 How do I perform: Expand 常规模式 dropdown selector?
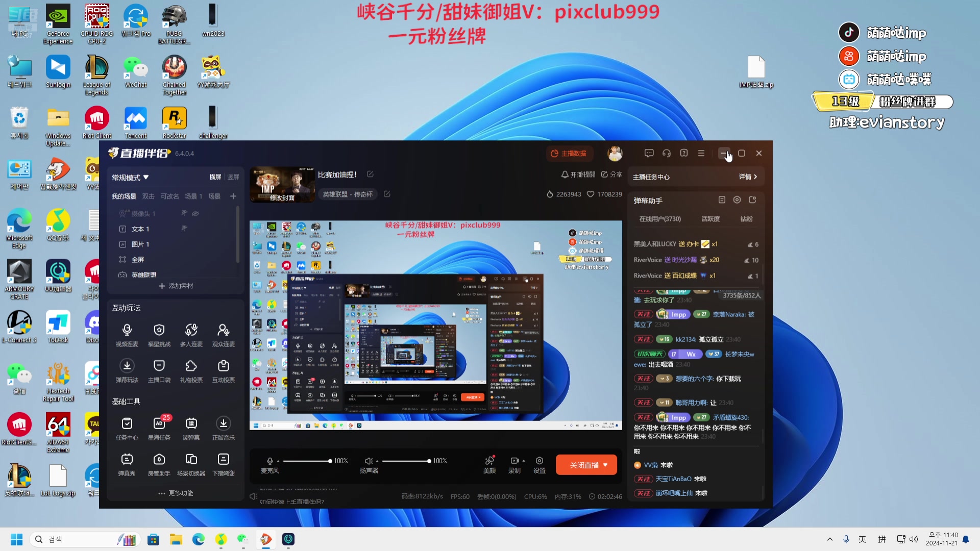(x=130, y=177)
